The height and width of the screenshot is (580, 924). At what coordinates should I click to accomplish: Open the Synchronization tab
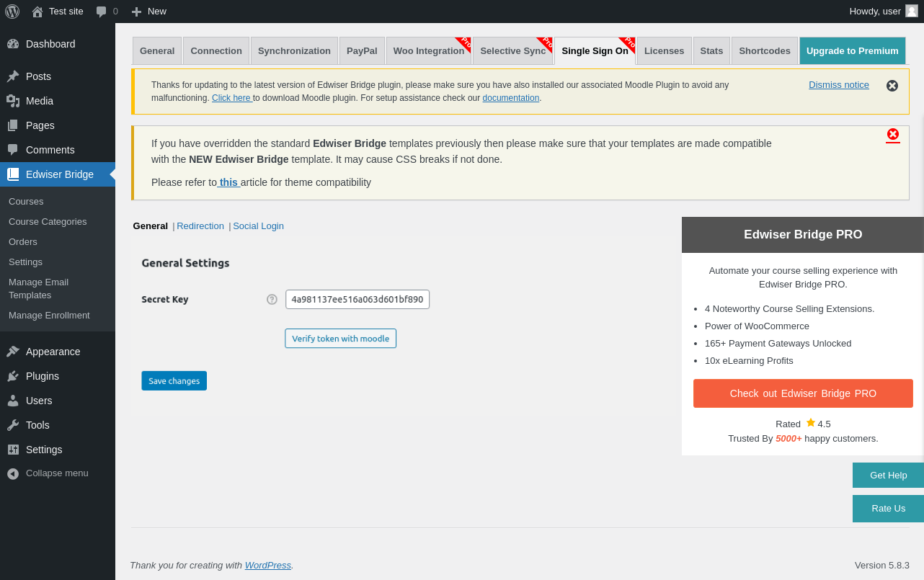pos(294,50)
